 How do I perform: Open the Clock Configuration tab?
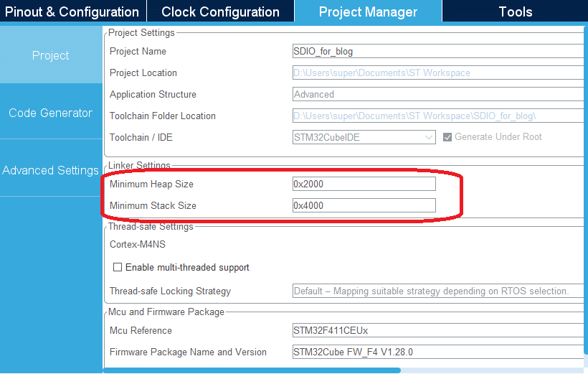point(220,11)
